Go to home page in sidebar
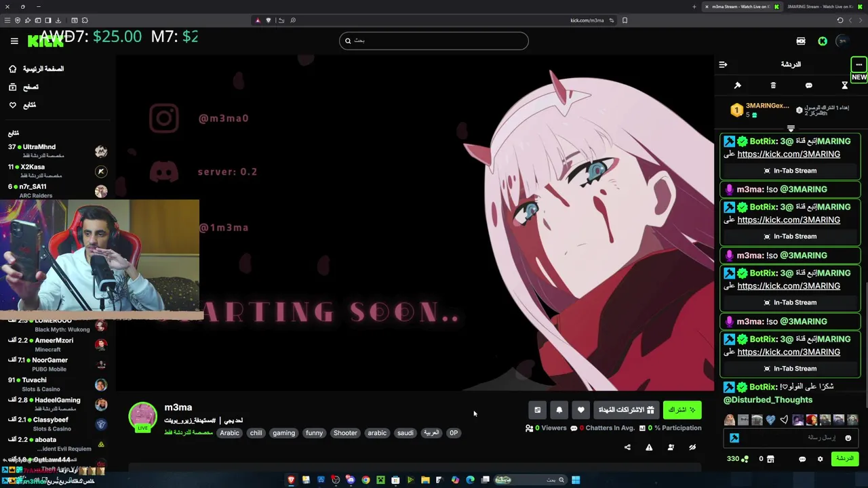The height and width of the screenshot is (488, 868). 37,68
